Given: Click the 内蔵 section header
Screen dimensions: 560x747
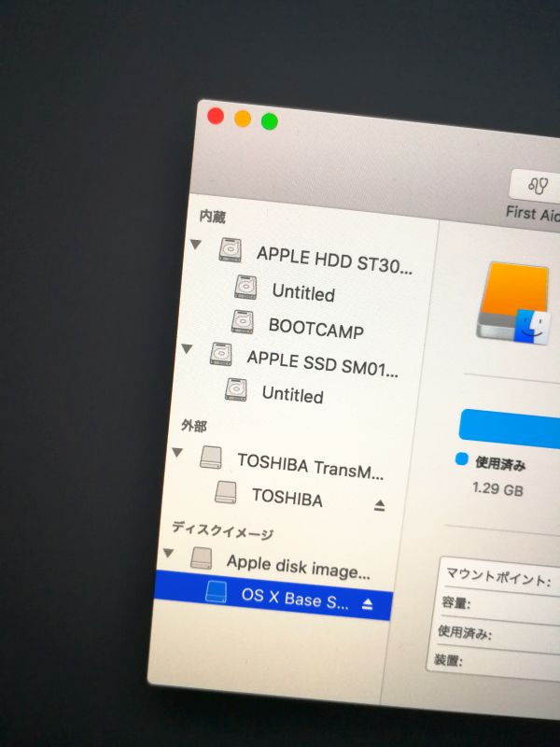Looking at the screenshot, I should [213, 217].
